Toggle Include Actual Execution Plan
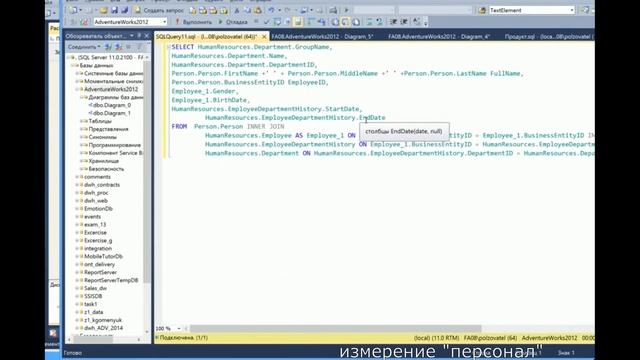The image size is (640, 360). (311, 22)
